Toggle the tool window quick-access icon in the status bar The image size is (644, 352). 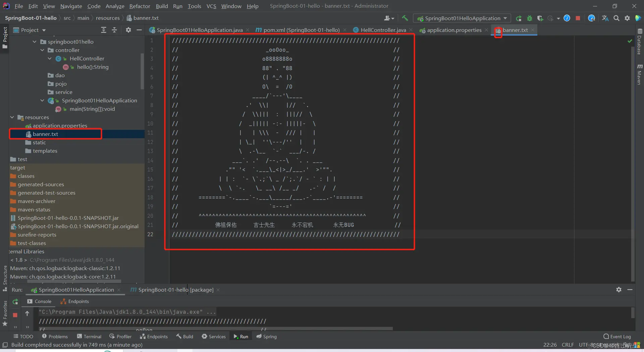5,345
